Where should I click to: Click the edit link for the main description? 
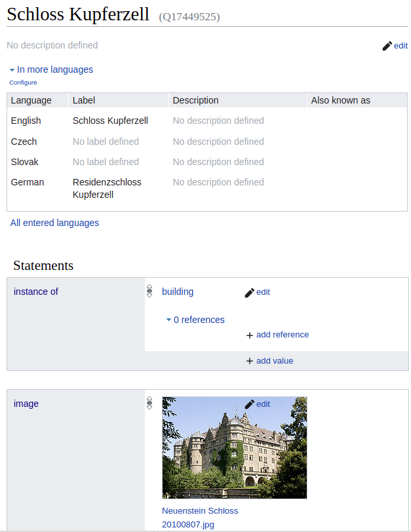pyautogui.click(x=401, y=46)
